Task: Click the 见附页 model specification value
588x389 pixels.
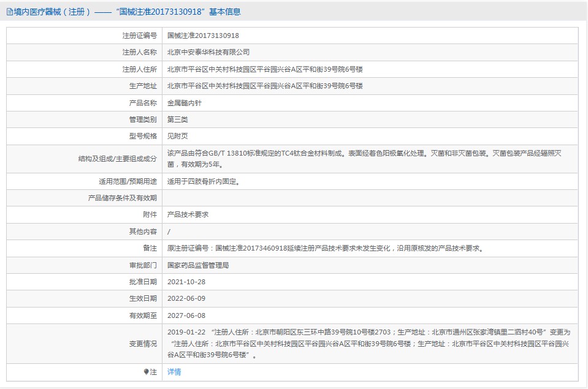Action: (178, 136)
